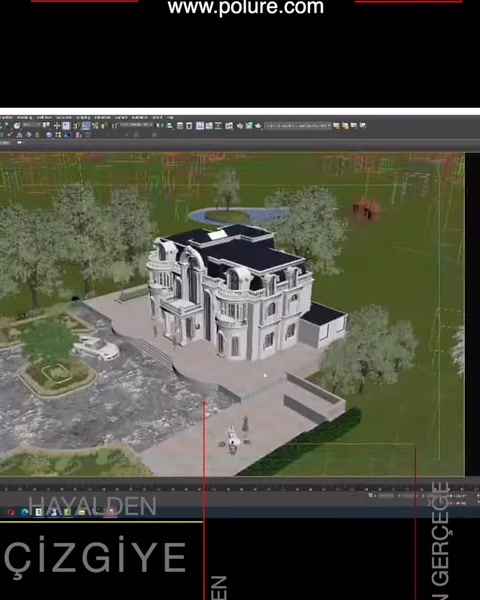Click the teapot Render Production icon

(x=258, y=126)
